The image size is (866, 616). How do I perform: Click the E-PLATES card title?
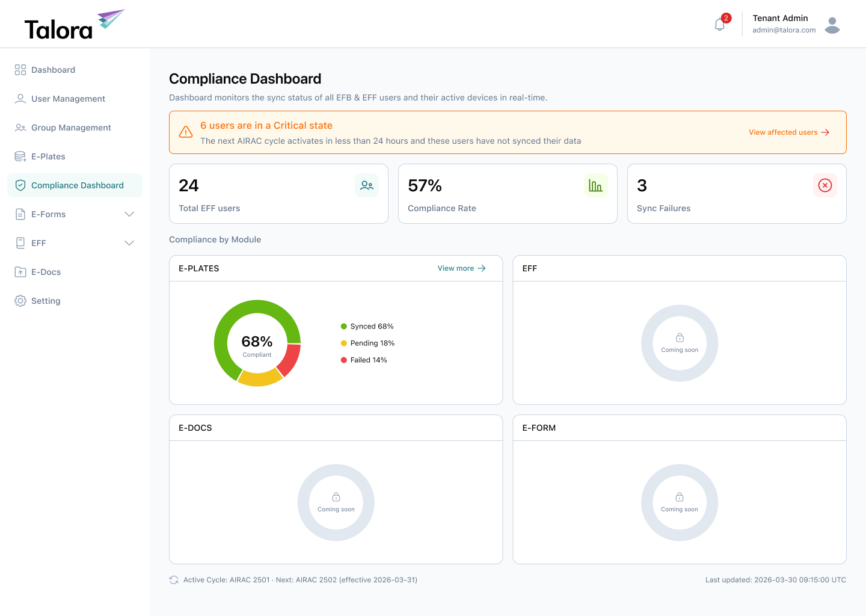coord(198,268)
